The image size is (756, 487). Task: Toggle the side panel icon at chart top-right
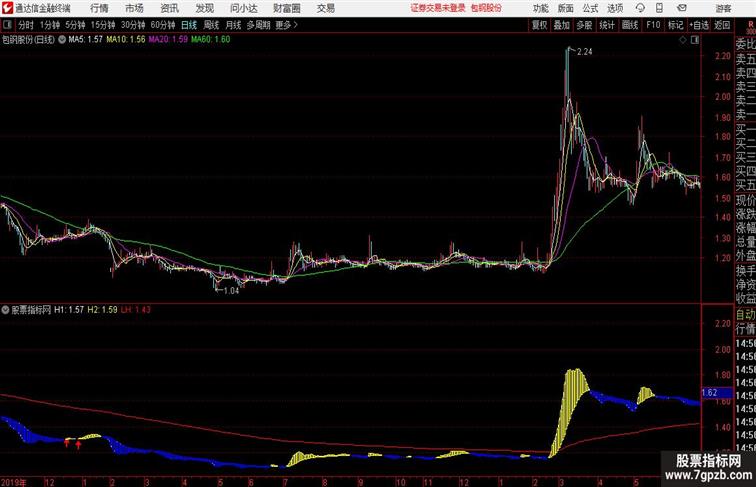[x=695, y=40]
